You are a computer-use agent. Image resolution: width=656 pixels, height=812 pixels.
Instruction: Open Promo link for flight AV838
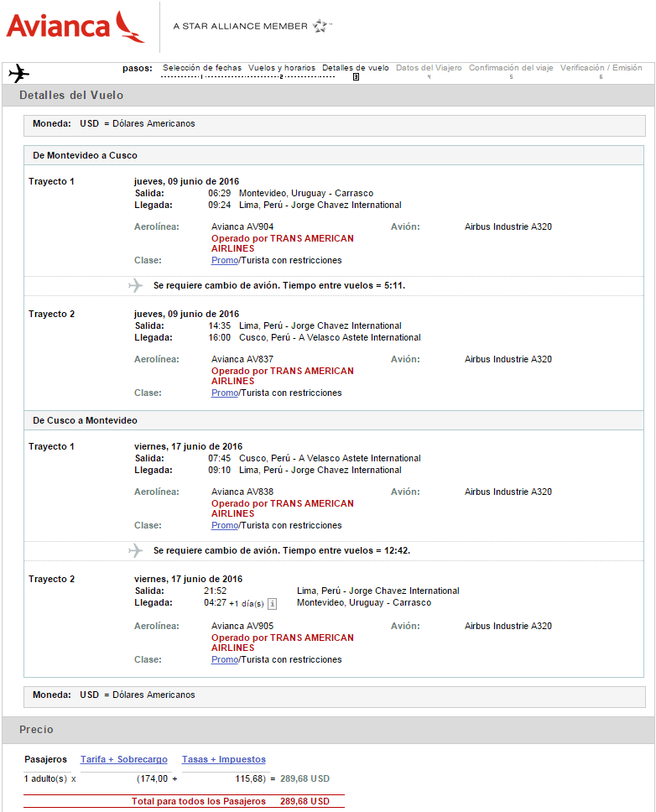pyautogui.click(x=225, y=526)
